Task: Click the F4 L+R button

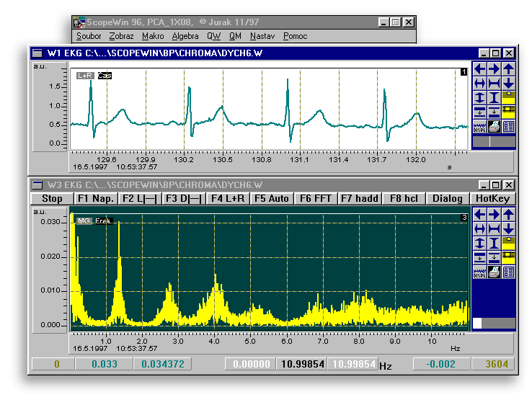Action: click(228, 198)
